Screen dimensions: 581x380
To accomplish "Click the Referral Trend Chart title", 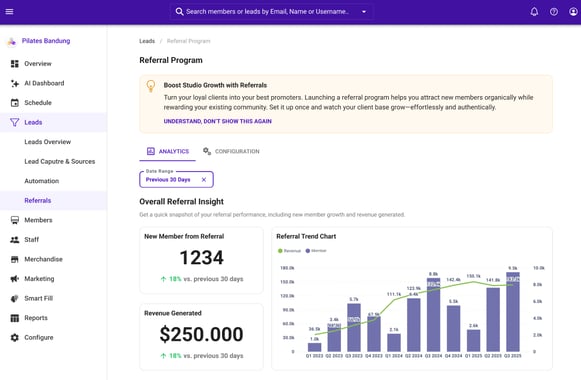I will [306, 236].
